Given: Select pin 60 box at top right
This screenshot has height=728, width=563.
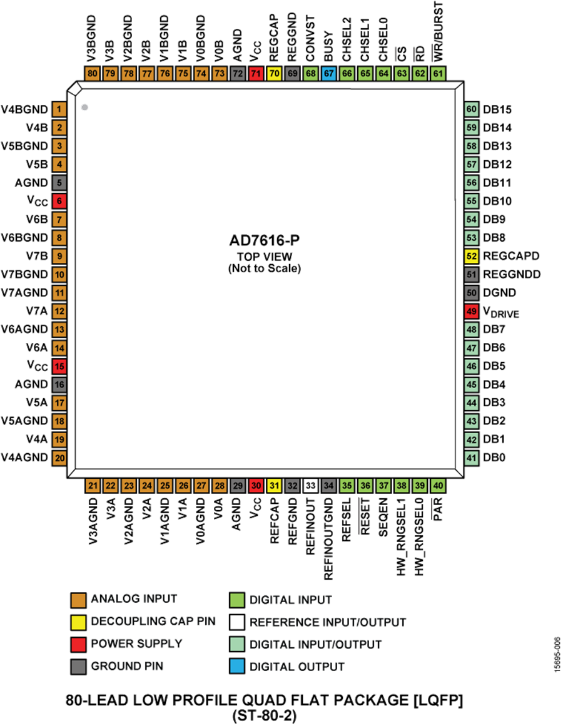Looking at the screenshot, I should pos(472,110).
